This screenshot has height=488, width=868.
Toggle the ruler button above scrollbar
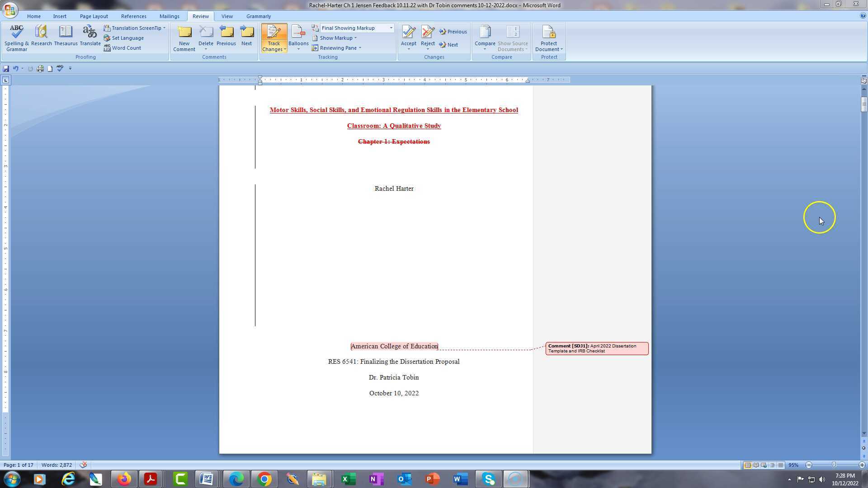pyautogui.click(x=863, y=80)
